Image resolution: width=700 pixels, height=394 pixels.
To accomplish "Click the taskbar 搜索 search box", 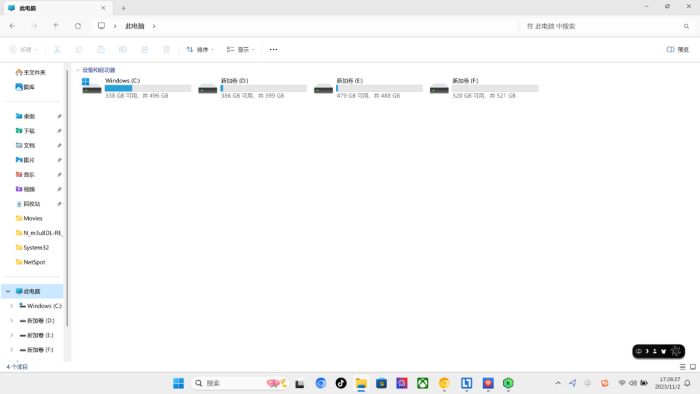I will (x=240, y=383).
